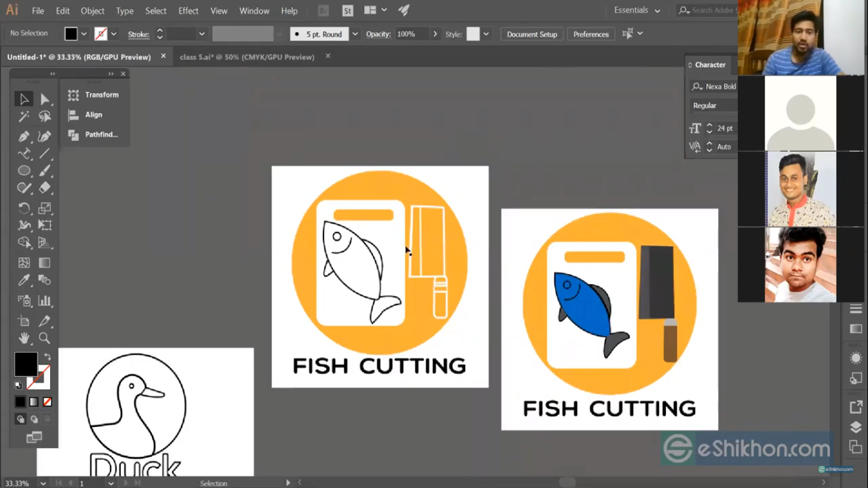
Task: Open the Effect menu
Action: tap(188, 10)
